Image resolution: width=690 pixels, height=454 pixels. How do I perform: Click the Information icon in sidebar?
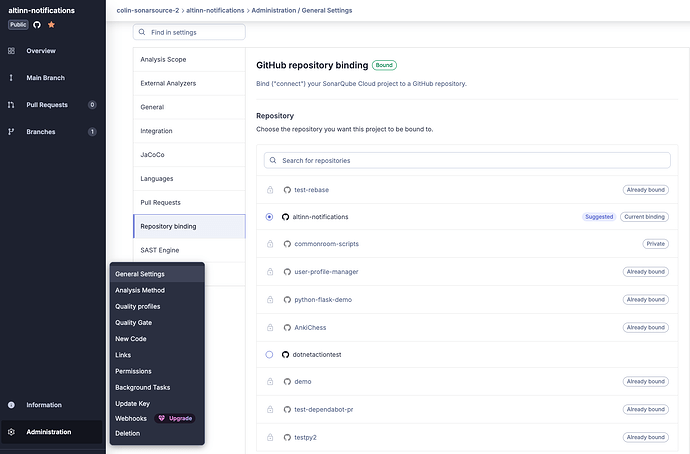11,405
